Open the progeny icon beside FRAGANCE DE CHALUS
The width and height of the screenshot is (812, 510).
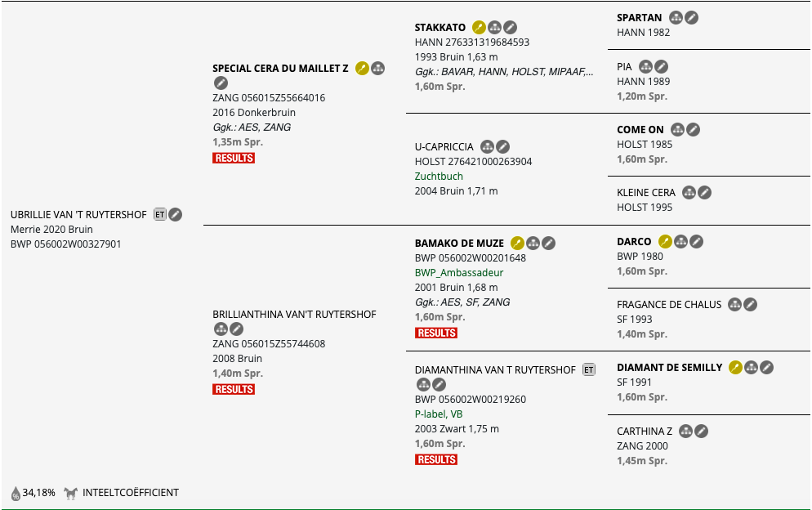(x=735, y=305)
